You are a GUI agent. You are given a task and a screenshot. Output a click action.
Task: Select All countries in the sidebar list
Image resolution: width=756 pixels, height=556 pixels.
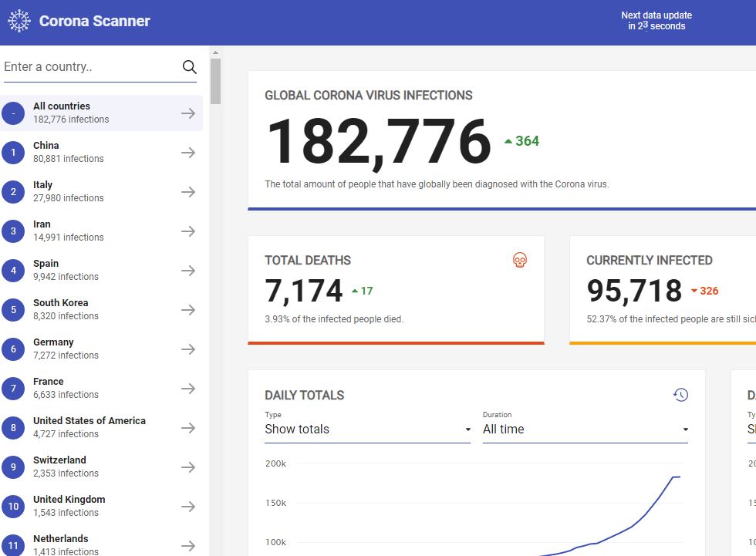[100, 113]
